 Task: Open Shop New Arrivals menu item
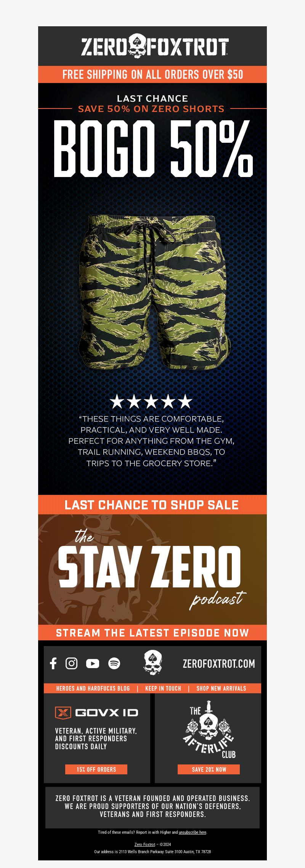222,688
